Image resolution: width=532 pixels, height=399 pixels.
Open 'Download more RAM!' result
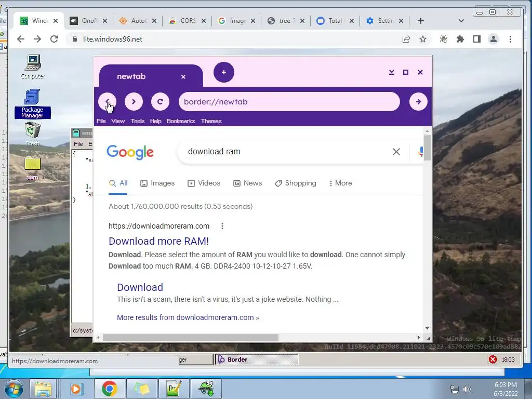158,241
